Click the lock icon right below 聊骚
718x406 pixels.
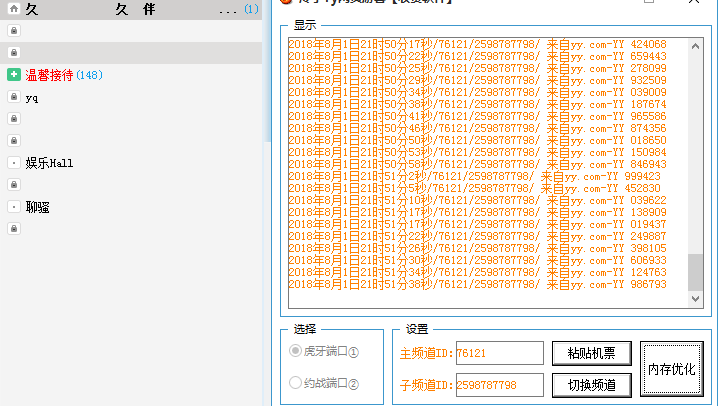tap(14, 228)
